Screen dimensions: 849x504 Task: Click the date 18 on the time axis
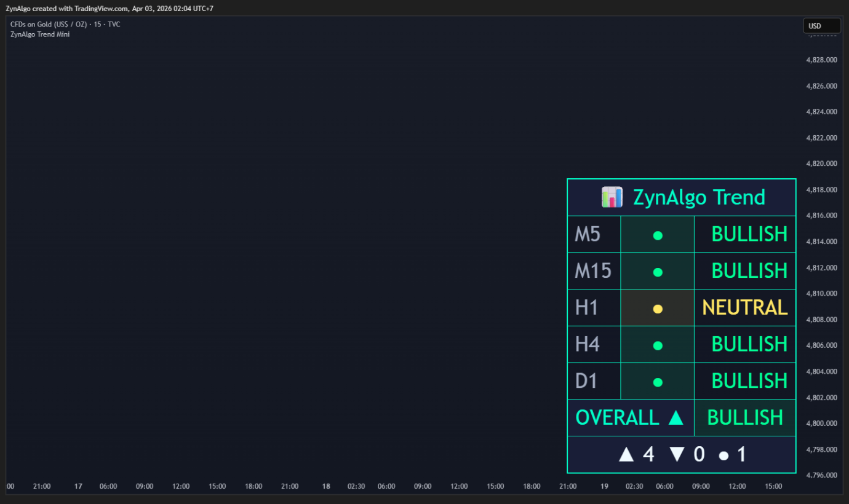(326, 486)
